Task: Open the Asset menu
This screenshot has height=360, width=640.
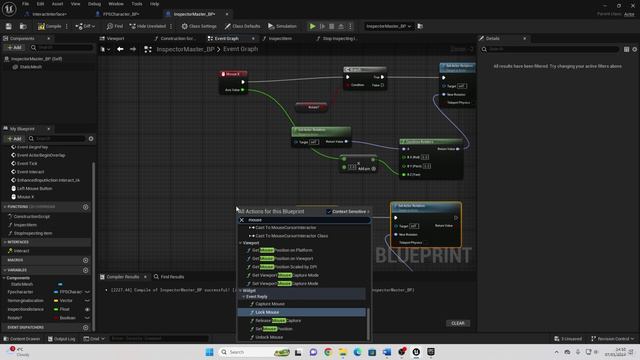Action: pos(57,4)
